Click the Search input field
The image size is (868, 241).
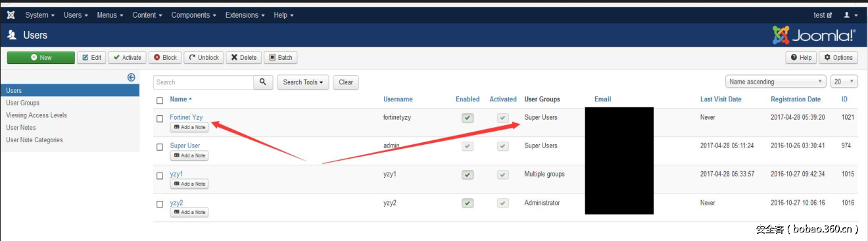coord(204,82)
